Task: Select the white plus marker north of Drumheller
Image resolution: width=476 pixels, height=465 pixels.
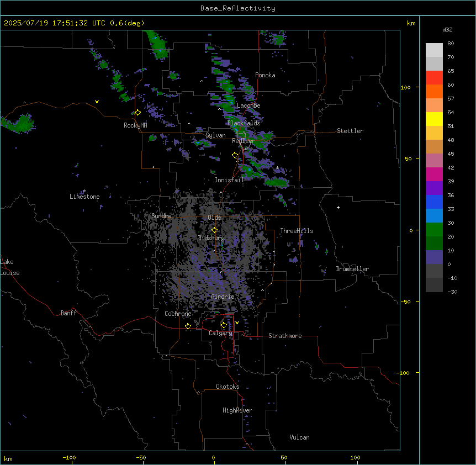Action: tap(338, 207)
